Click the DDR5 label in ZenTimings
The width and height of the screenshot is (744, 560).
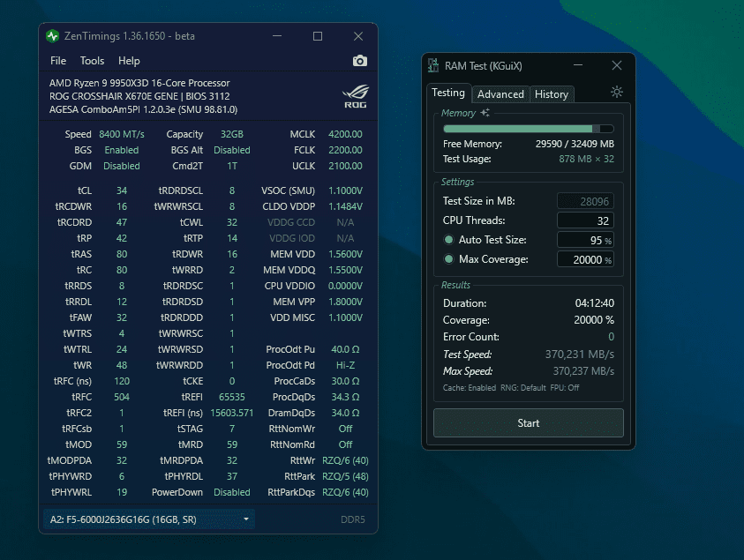click(x=352, y=519)
